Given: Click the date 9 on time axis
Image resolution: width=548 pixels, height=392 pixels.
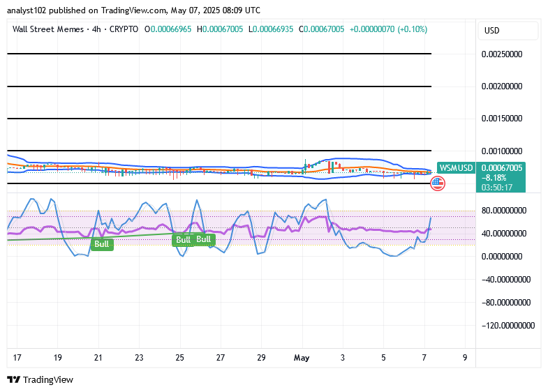Looking at the screenshot, I should point(465,358).
